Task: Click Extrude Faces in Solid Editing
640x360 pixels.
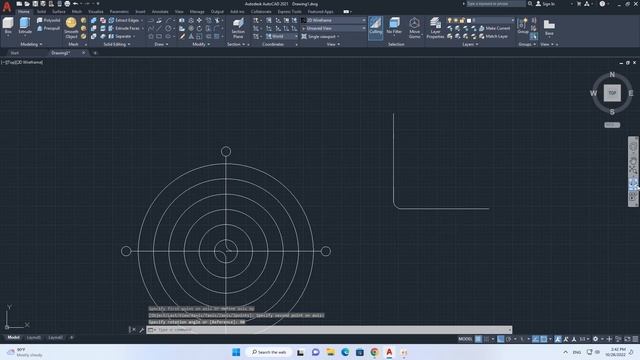Action: tap(124, 28)
